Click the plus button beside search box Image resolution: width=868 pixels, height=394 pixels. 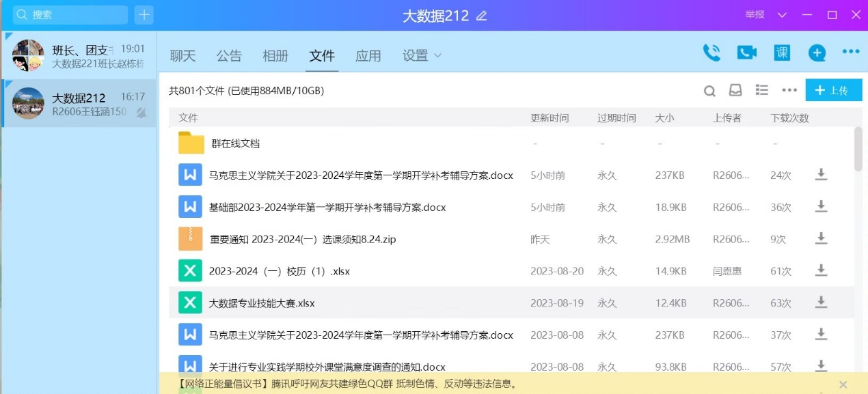tap(144, 15)
